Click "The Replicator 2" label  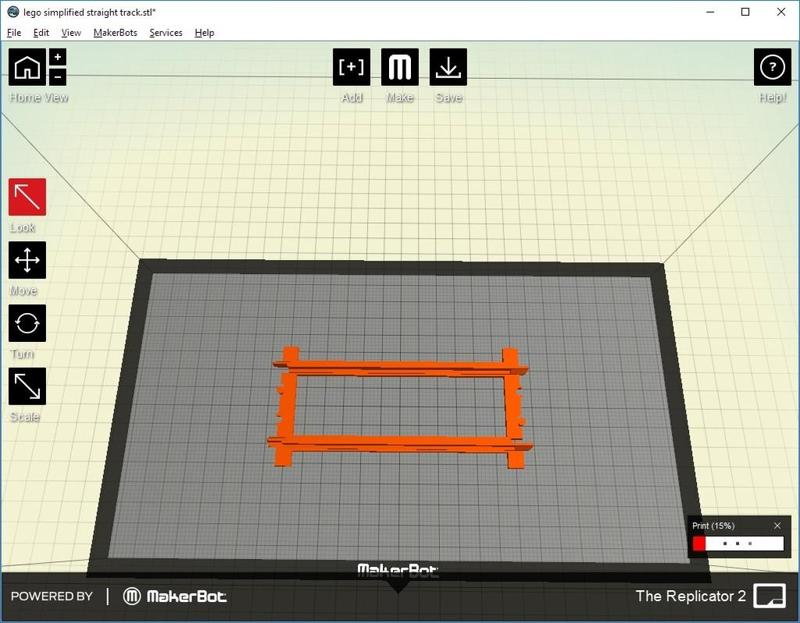click(690, 596)
